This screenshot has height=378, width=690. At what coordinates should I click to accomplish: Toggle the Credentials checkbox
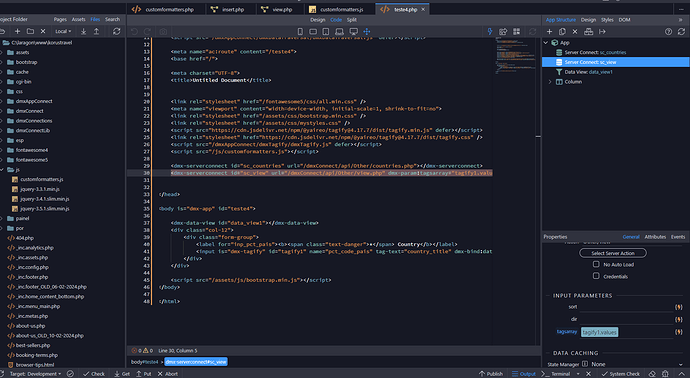(x=596, y=276)
